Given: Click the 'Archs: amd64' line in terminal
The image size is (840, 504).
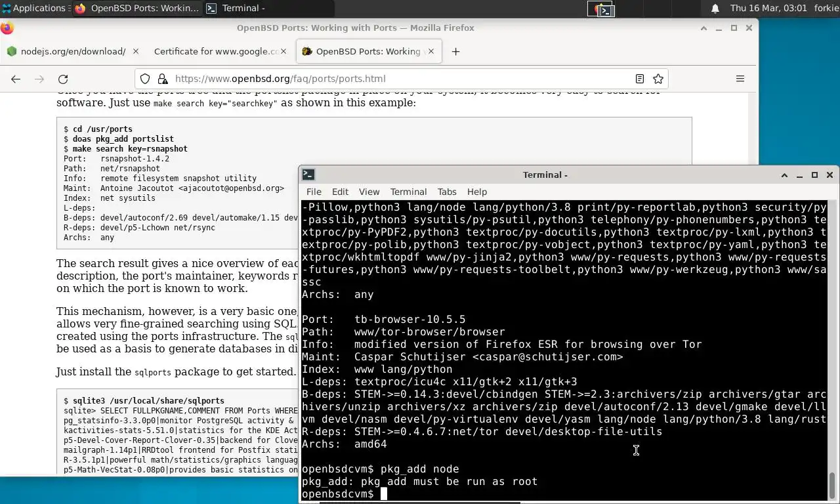Looking at the screenshot, I should tap(344, 444).
